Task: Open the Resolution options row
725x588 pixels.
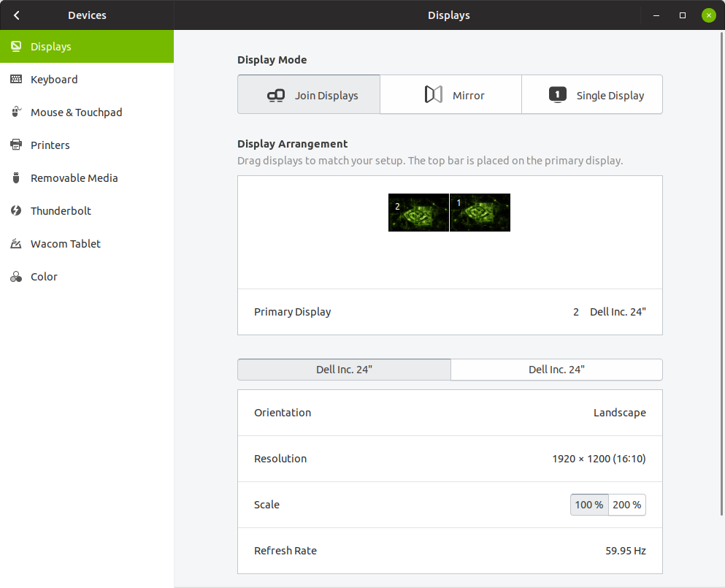Action: [x=450, y=459]
